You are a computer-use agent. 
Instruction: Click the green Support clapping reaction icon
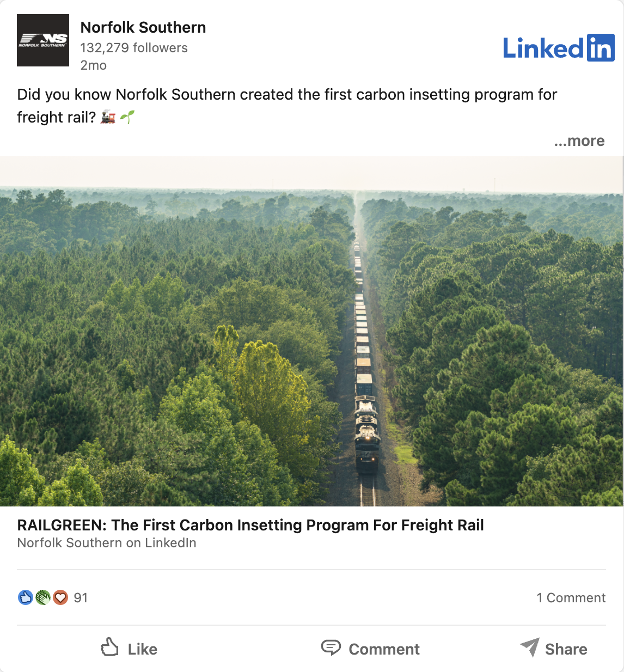tap(42, 597)
